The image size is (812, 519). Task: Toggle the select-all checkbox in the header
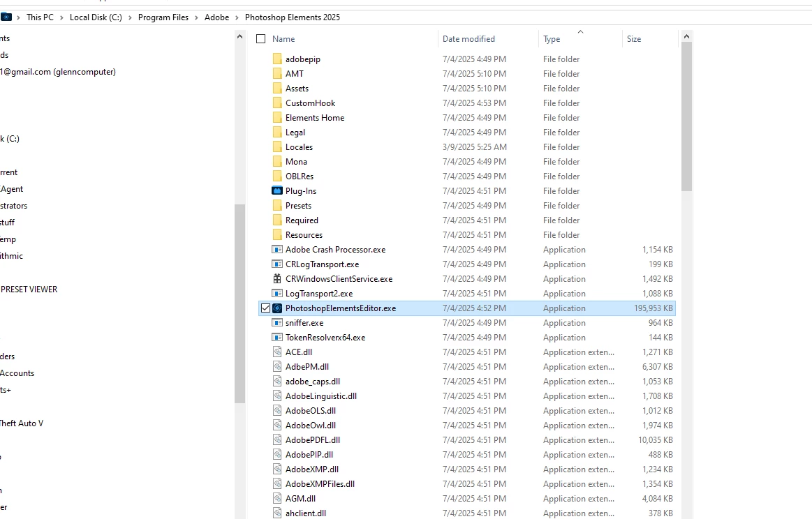261,39
